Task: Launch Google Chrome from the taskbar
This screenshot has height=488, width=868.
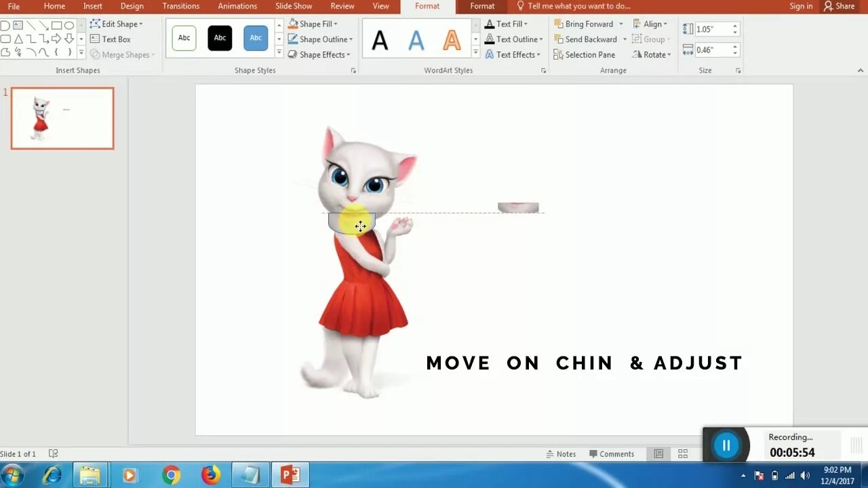Action: (x=171, y=476)
